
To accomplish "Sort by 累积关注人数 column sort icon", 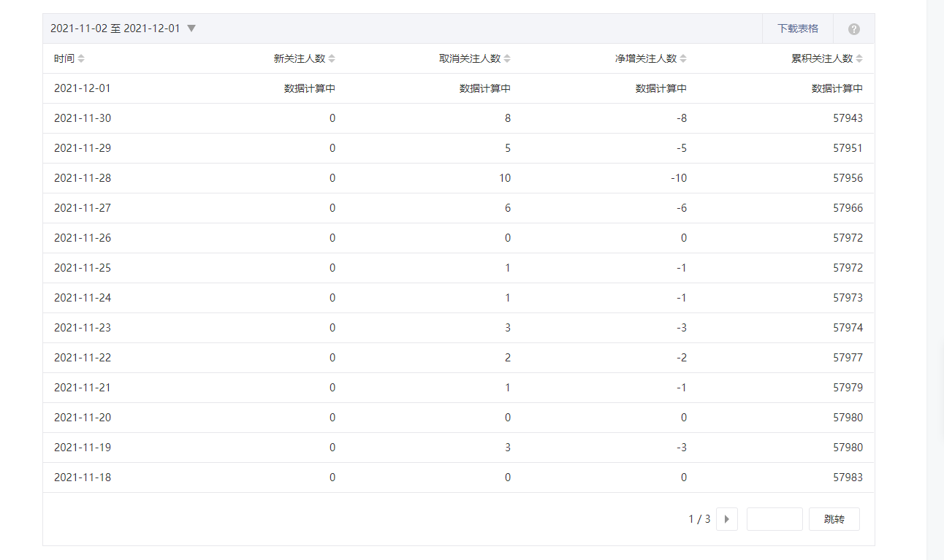I will click(x=859, y=58).
